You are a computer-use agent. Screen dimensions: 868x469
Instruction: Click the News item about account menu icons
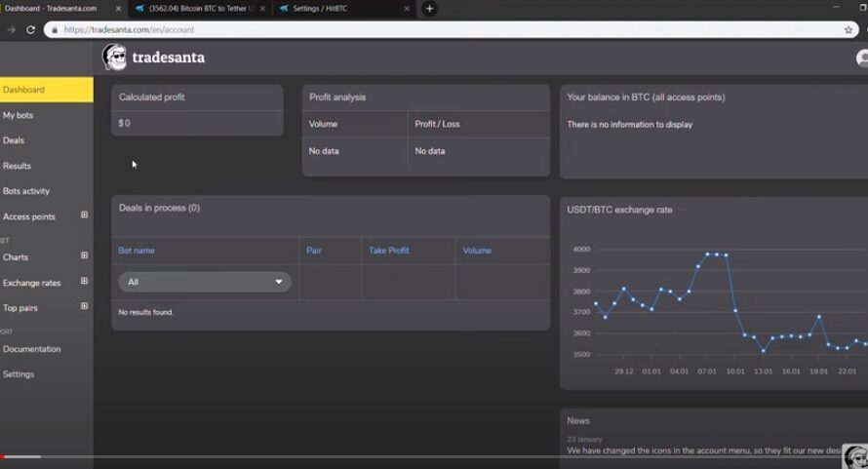click(704, 450)
